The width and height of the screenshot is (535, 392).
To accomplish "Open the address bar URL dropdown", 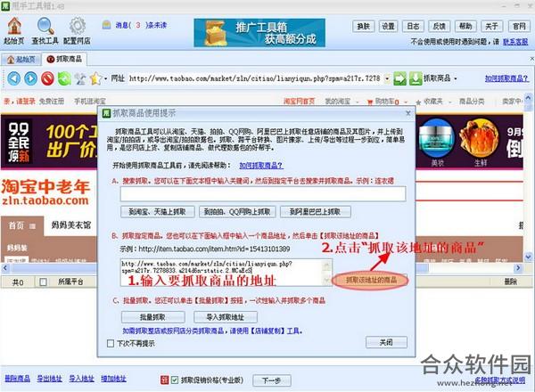I will [x=387, y=78].
